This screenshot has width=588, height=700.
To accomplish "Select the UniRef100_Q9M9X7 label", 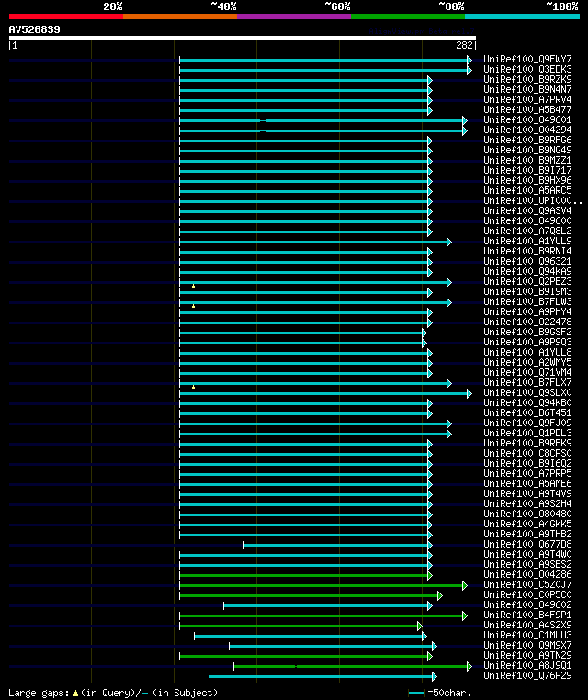I will (527, 645).
